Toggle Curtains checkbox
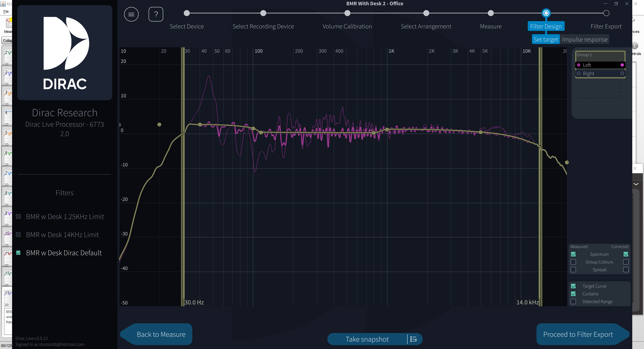 pos(573,294)
